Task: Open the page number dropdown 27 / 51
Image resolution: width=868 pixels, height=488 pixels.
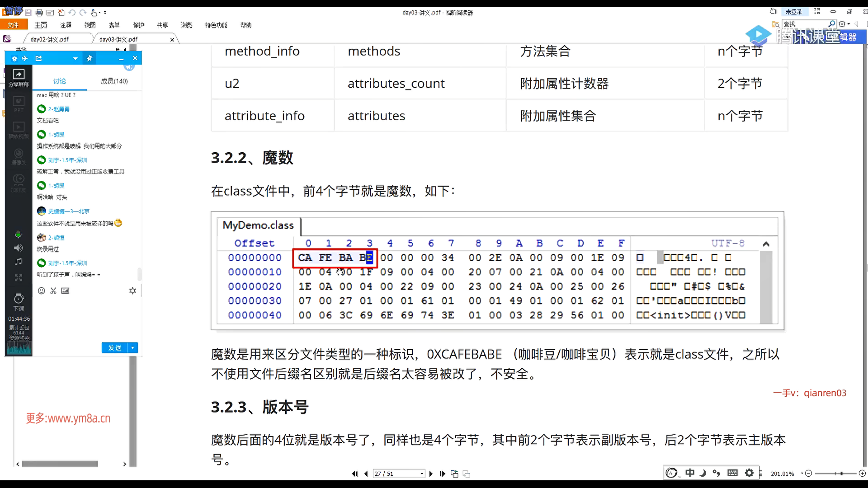Action: tap(422, 474)
